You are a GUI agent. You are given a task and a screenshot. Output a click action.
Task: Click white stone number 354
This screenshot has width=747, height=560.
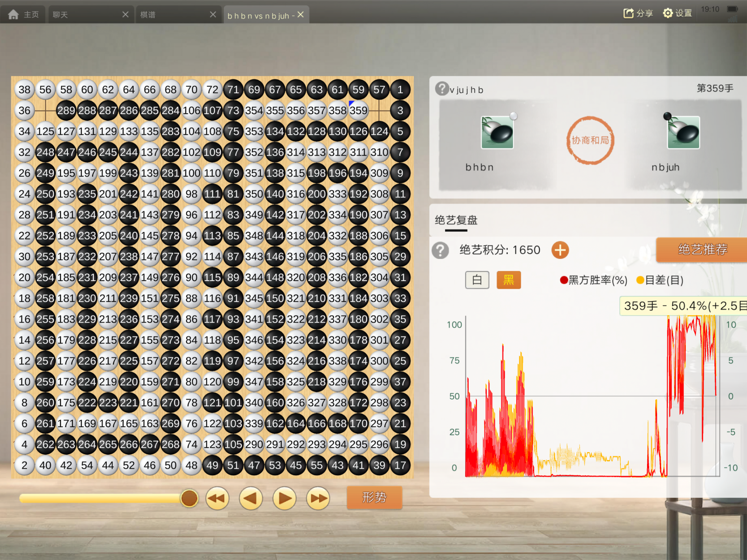point(254,110)
